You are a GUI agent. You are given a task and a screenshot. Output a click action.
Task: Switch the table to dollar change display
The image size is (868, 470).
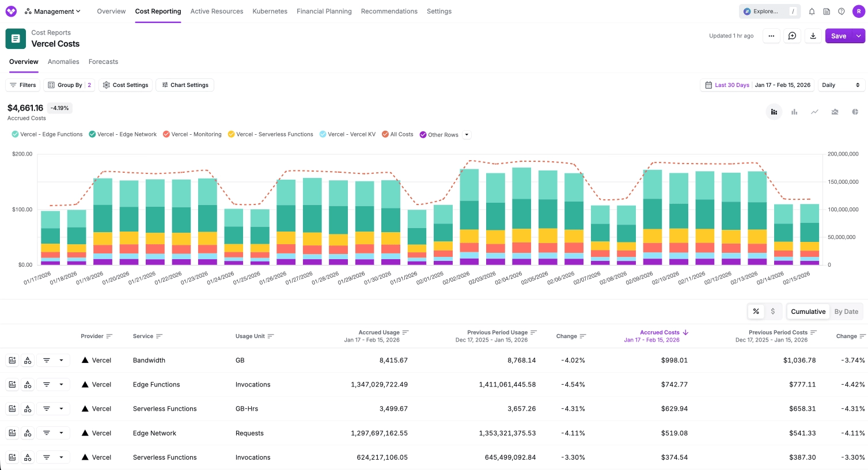pos(773,312)
